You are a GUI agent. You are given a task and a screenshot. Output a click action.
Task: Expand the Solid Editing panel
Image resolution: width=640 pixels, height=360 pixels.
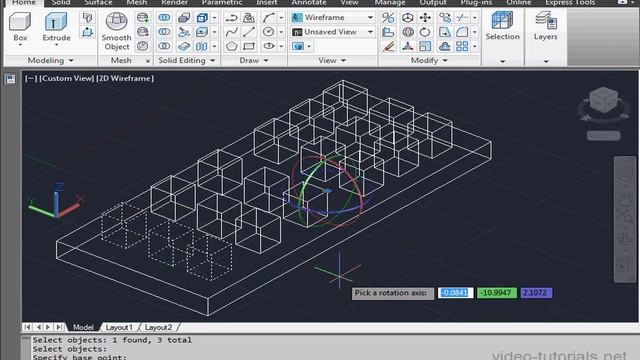coord(187,60)
